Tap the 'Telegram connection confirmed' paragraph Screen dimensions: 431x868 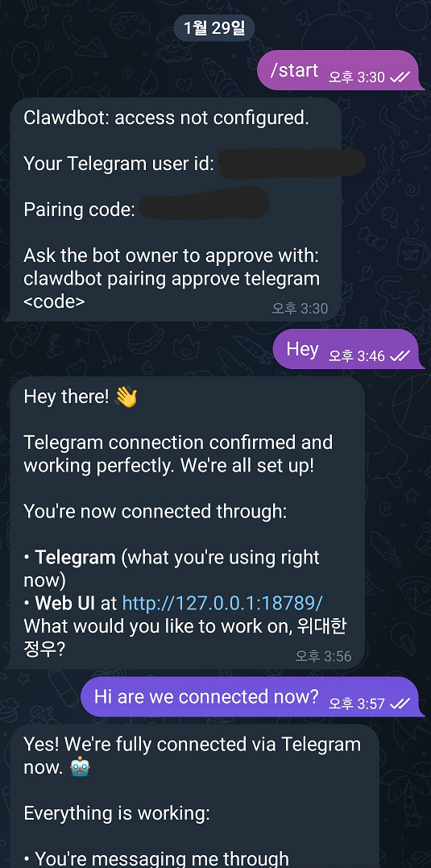[178, 454]
